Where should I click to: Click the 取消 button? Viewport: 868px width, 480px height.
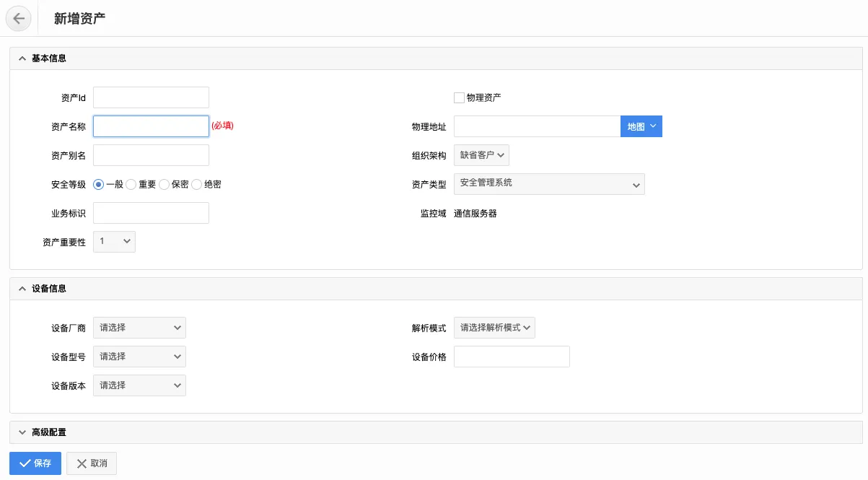click(x=92, y=463)
